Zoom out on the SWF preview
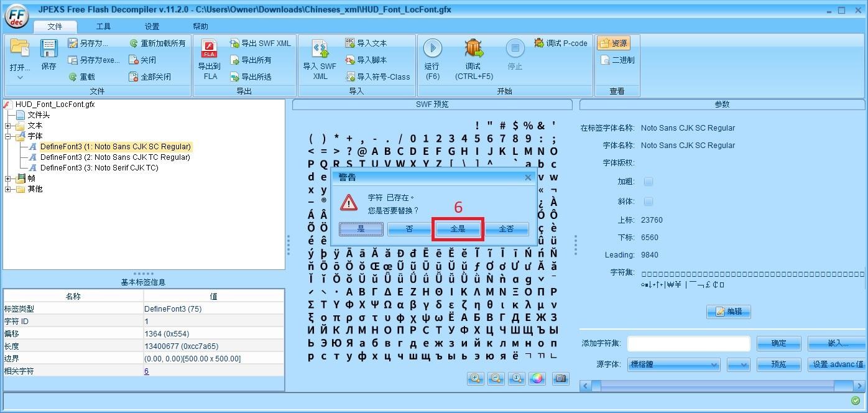This screenshot has width=868, height=413. (x=496, y=378)
